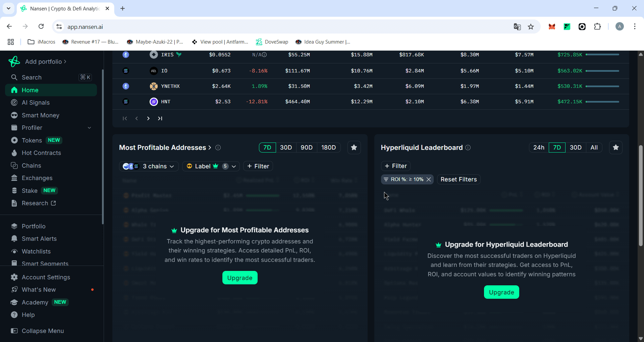Open the Stake section

pos(51,190)
